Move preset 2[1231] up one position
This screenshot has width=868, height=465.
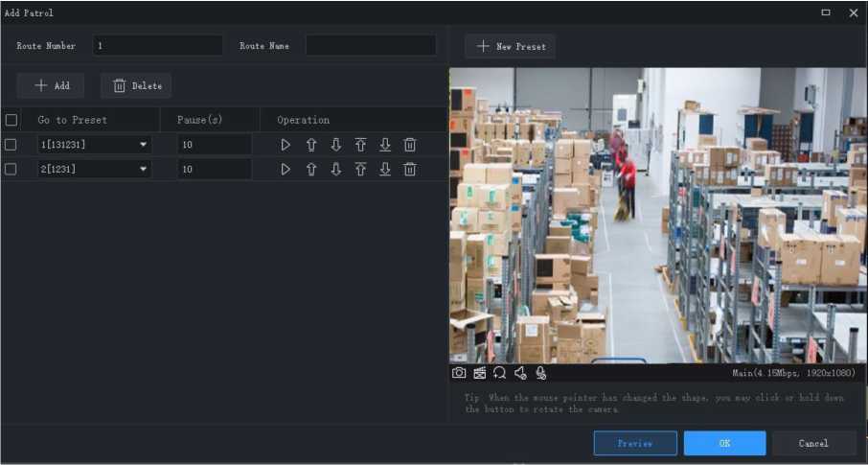coord(311,170)
